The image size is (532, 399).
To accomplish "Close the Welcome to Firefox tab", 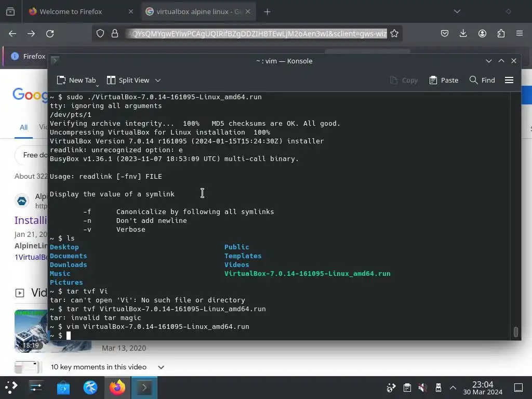I will click(131, 11).
